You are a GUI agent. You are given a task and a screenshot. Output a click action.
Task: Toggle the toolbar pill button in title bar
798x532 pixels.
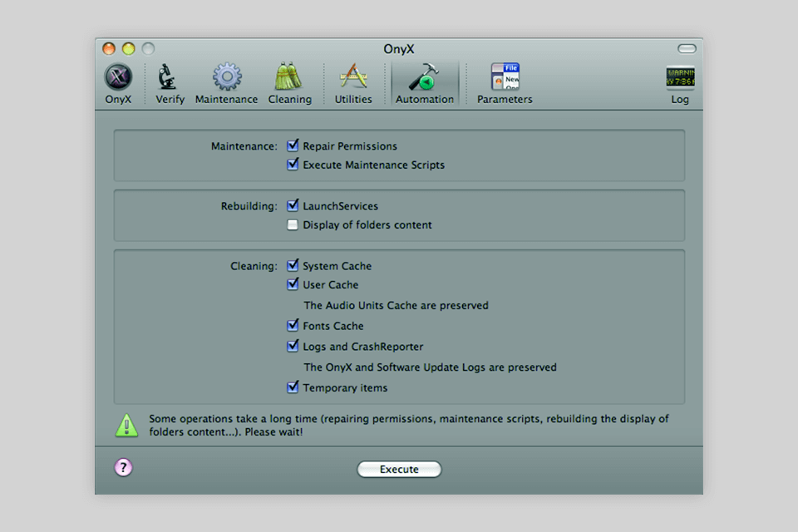click(x=687, y=48)
